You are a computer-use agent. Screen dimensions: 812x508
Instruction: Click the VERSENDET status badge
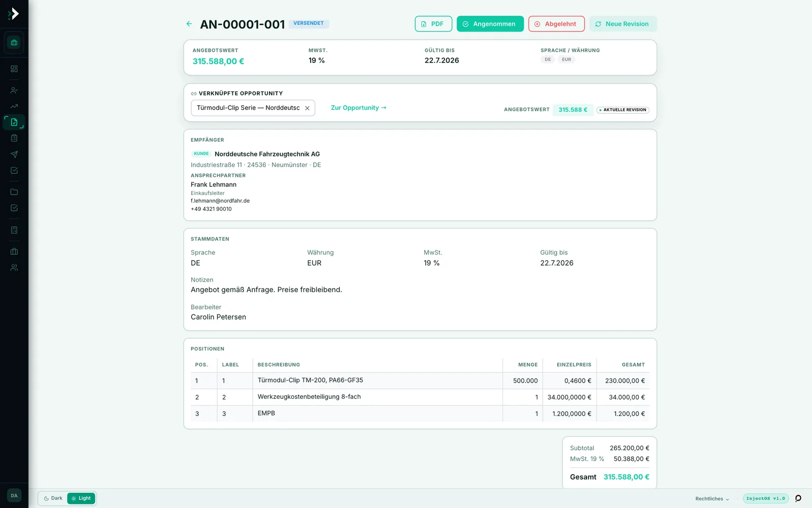coord(309,23)
